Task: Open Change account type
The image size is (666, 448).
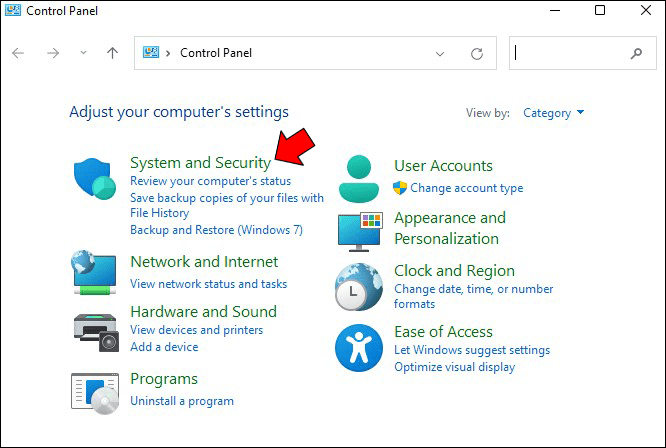Action: point(466,188)
